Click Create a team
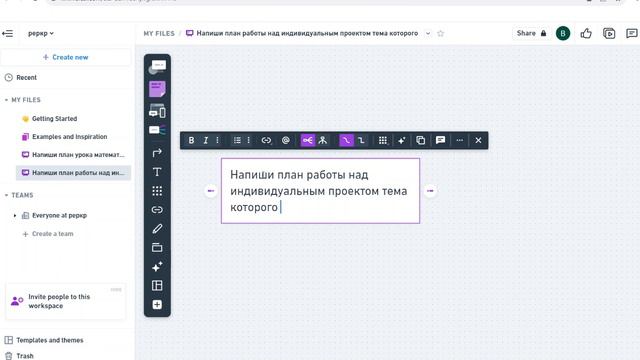The width and height of the screenshot is (640, 360). (x=48, y=234)
